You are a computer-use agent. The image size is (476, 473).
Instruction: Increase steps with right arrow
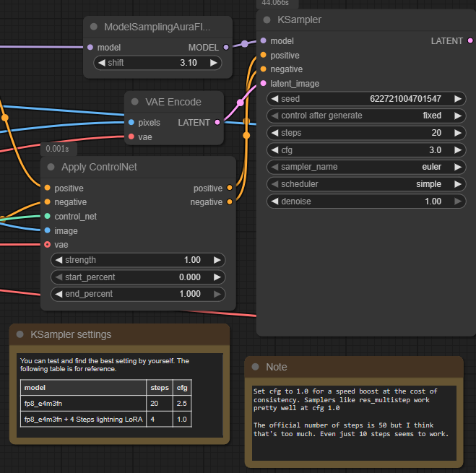458,133
